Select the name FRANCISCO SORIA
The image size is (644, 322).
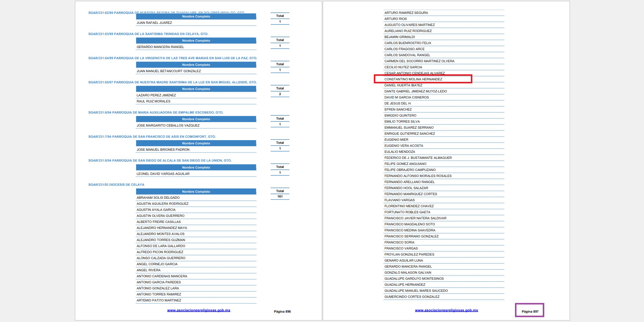click(x=399, y=242)
